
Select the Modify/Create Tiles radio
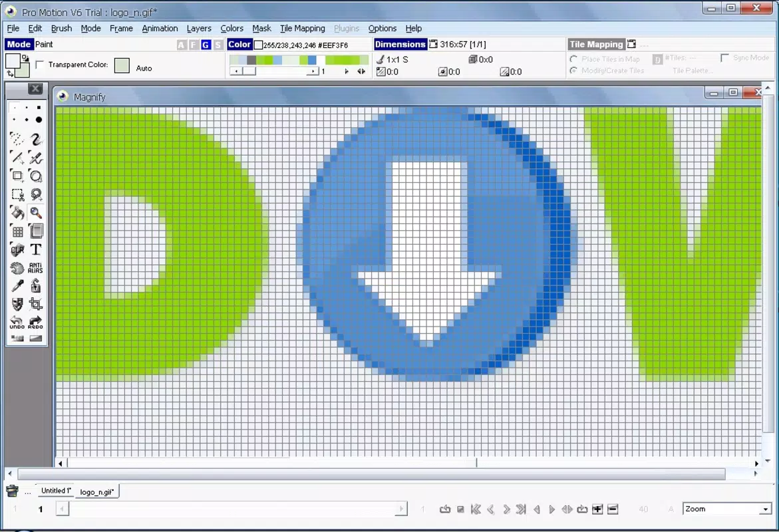point(574,70)
